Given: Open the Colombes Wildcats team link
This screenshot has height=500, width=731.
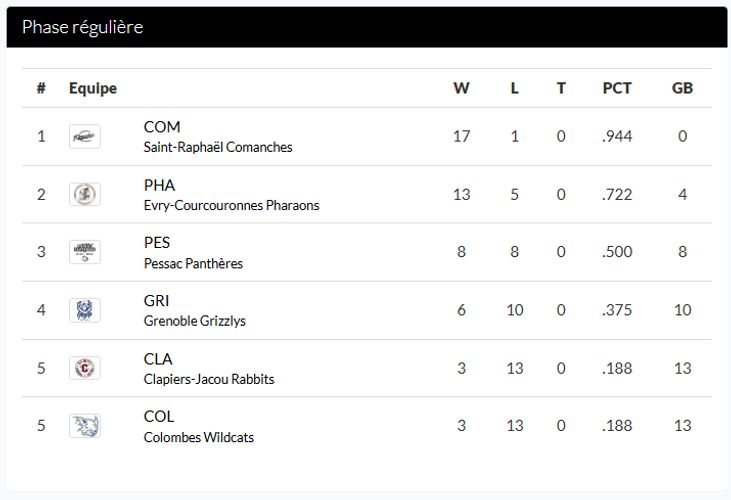Looking at the screenshot, I should coord(198,437).
